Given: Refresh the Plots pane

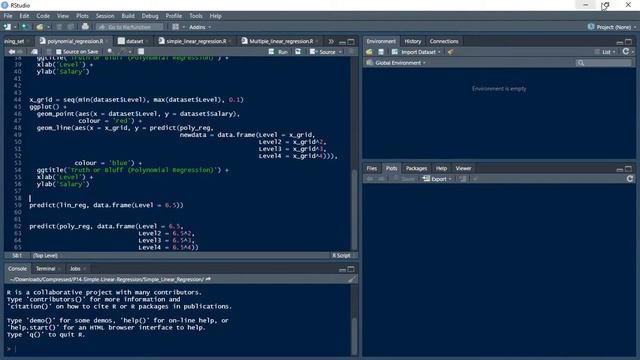Looking at the screenshot, I should [x=630, y=179].
